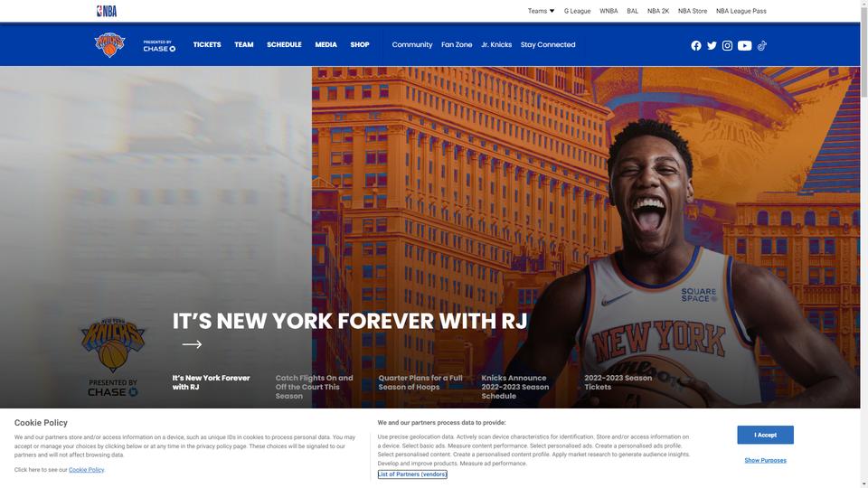Screen dimensions: 868x488
Task: Open the Knicks Instagram icon
Action: pos(727,46)
